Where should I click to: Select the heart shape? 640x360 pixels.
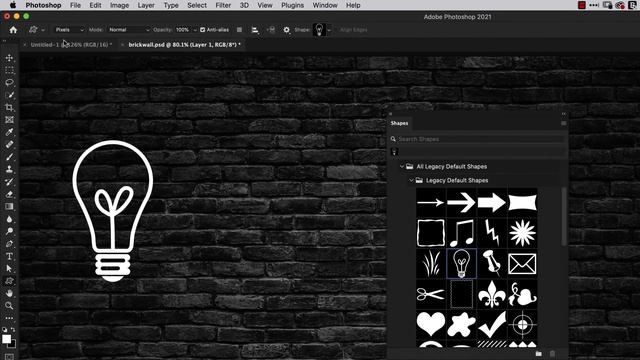pos(431,324)
